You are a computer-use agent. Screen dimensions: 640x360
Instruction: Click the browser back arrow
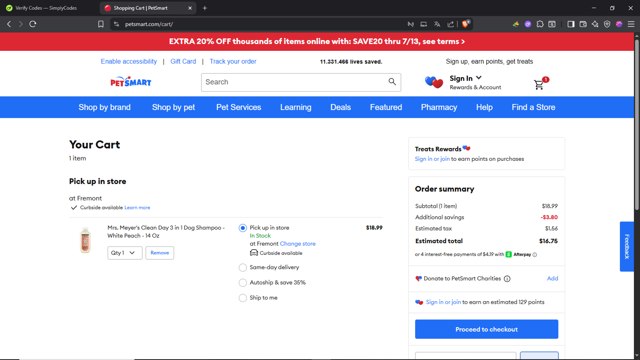pos(9,24)
